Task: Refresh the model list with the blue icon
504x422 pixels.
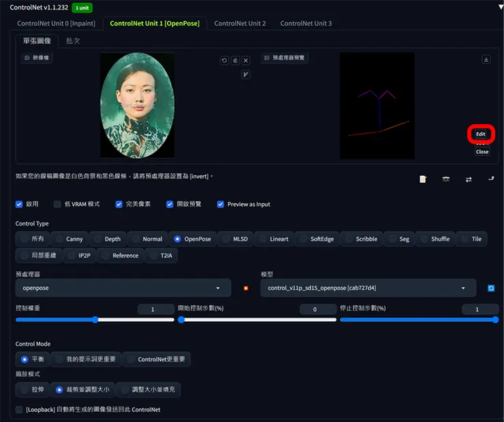Action: [x=490, y=288]
